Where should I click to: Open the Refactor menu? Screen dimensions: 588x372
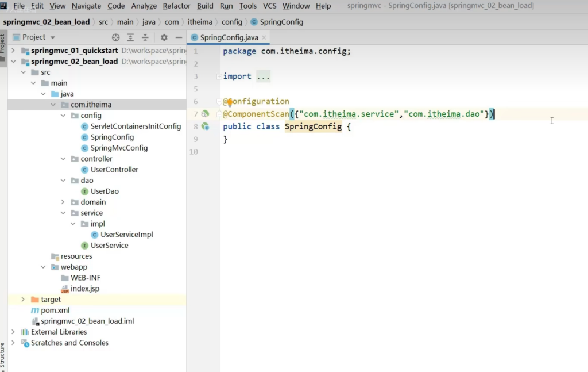coord(176,6)
